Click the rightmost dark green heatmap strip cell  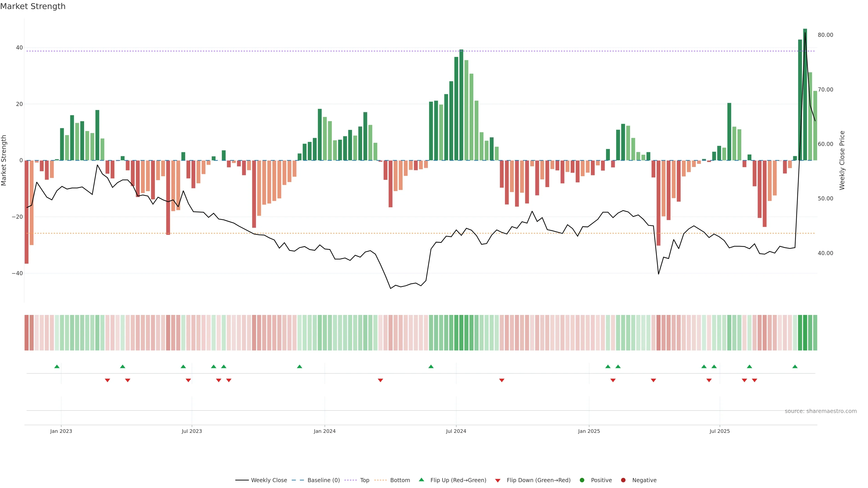[805, 333]
